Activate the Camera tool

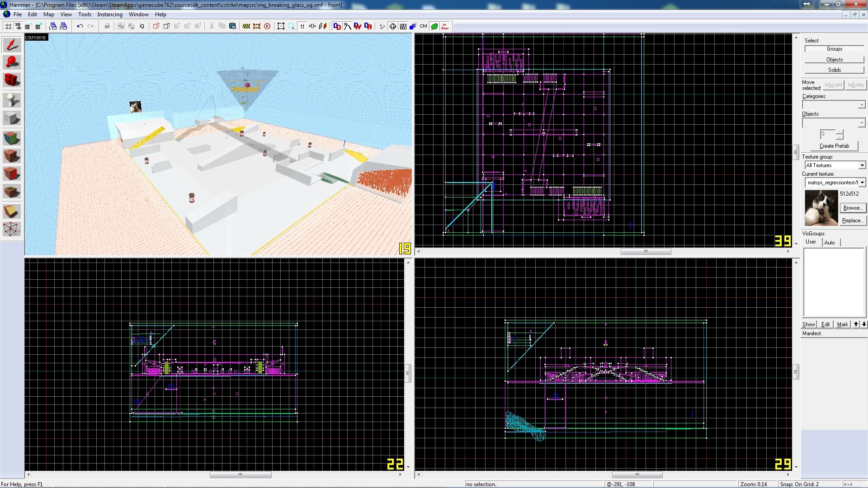(12, 80)
